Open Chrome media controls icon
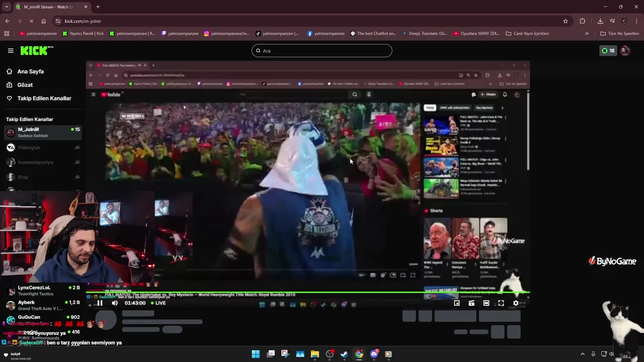644x362 pixels. coord(612,21)
